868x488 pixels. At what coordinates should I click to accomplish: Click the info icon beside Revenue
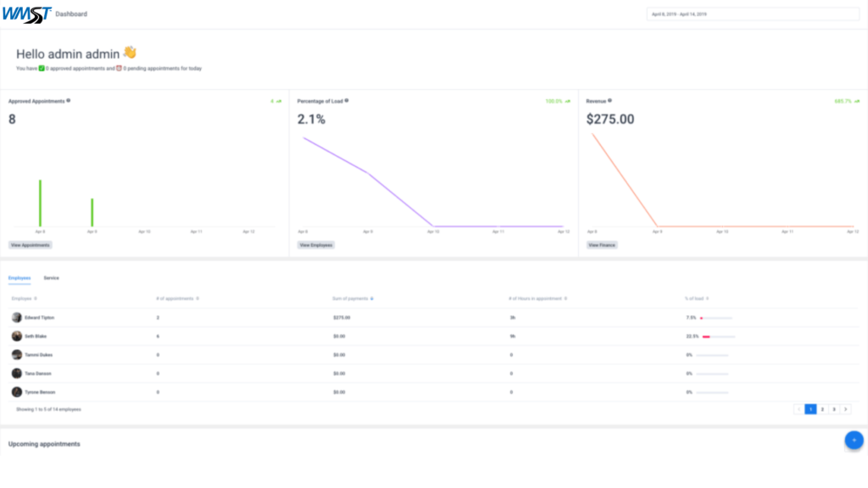tap(609, 100)
